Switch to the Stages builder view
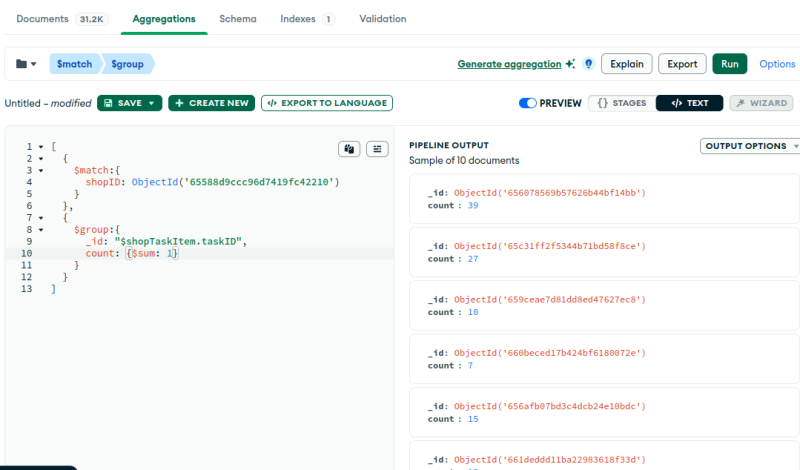Image resolution: width=800 pixels, height=470 pixels. click(x=621, y=103)
